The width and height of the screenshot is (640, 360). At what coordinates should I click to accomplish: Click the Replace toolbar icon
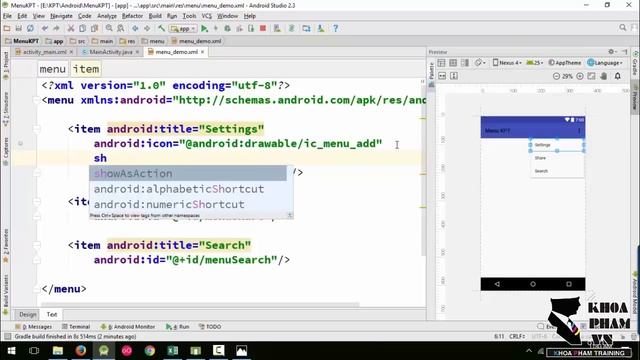[x=121, y=28]
